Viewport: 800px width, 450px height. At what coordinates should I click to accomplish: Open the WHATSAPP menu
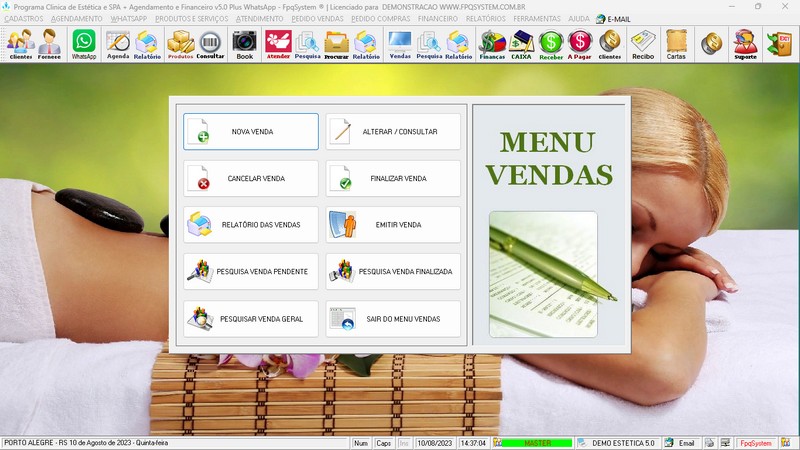click(x=129, y=19)
